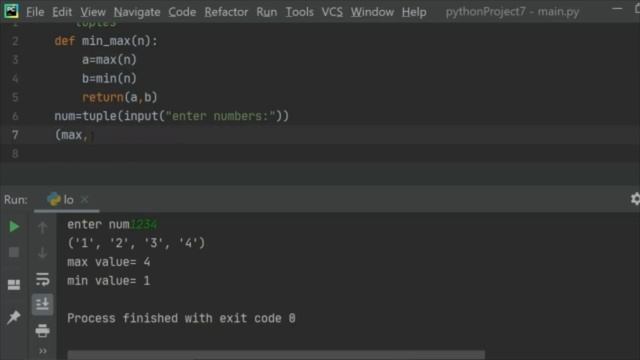The image size is (640, 360).
Task: Click window title 'pythonProject7 - main.py'
Action: click(512, 12)
